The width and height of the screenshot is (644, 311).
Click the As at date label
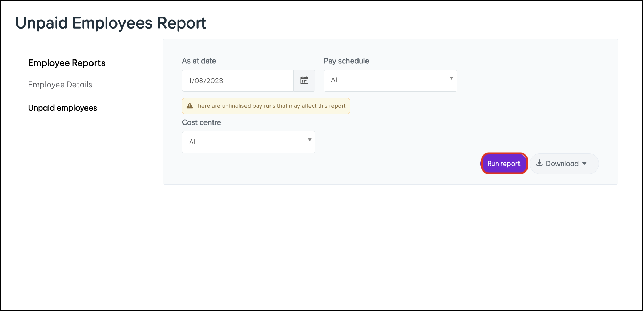click(199, 61)
